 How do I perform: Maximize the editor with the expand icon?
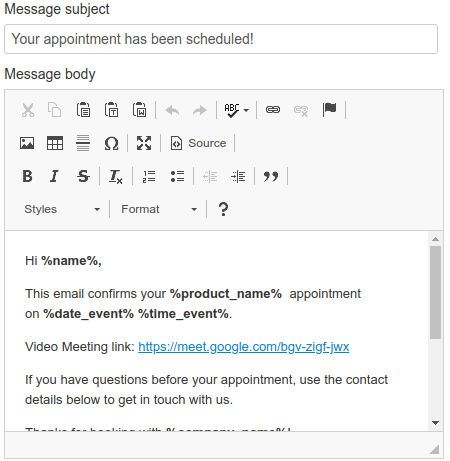pos(144,143)
